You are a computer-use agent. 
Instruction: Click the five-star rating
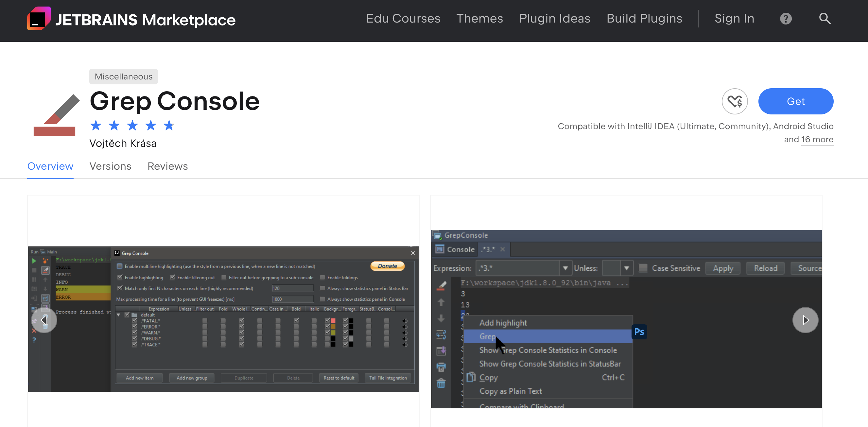[132, 126]
